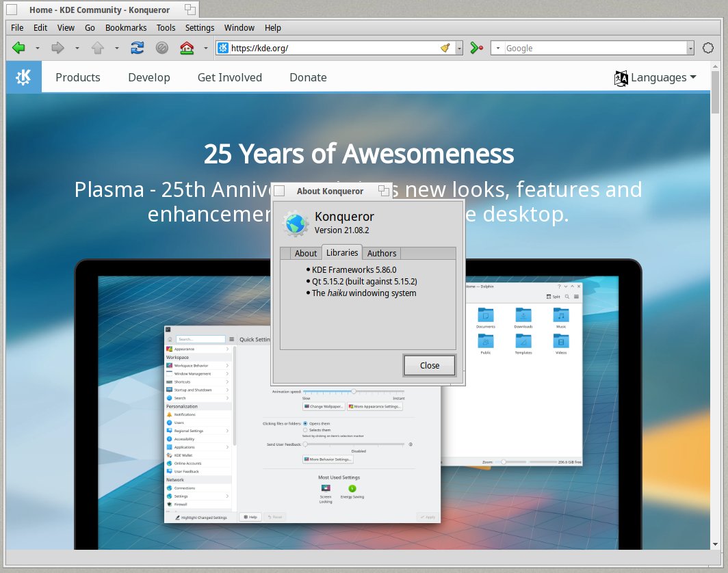Open the Donate link
Viewport: 728px width, 573px height.
pyautogui.click(x=309, y=77)
